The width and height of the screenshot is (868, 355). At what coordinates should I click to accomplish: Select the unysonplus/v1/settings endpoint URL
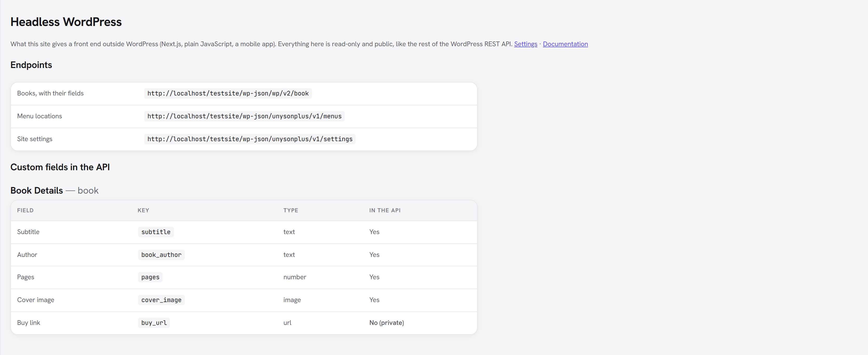pos(250,139)
